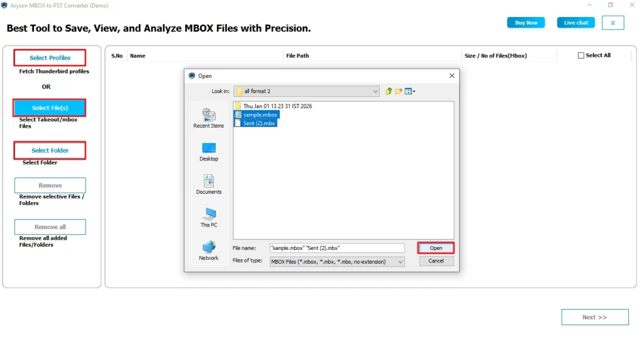644x343 pixels.
Task: Select the file name sample.mbox
Action: click(260, 115)
